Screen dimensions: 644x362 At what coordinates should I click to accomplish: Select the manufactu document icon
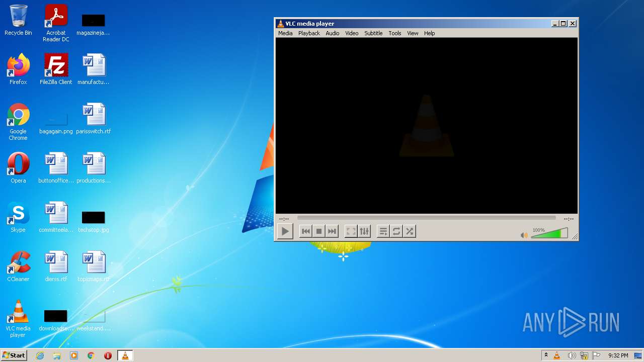[x=94, y=69]
